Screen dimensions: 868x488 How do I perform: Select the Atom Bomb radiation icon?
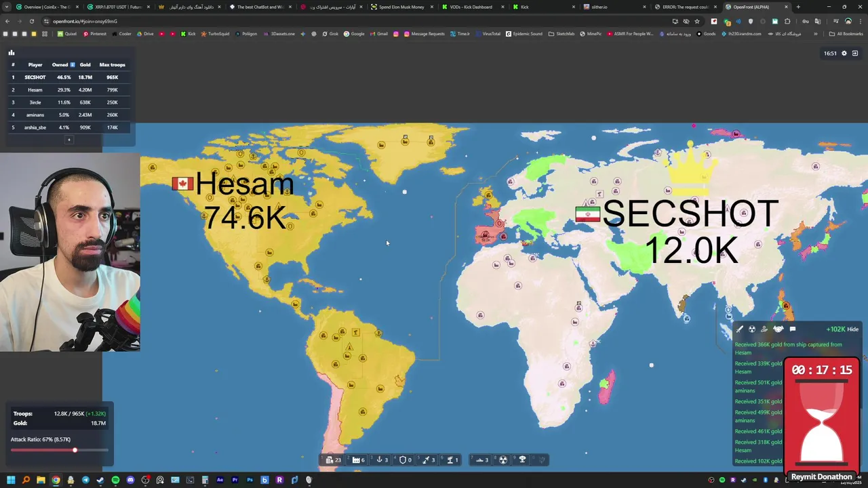pos(503,460)
